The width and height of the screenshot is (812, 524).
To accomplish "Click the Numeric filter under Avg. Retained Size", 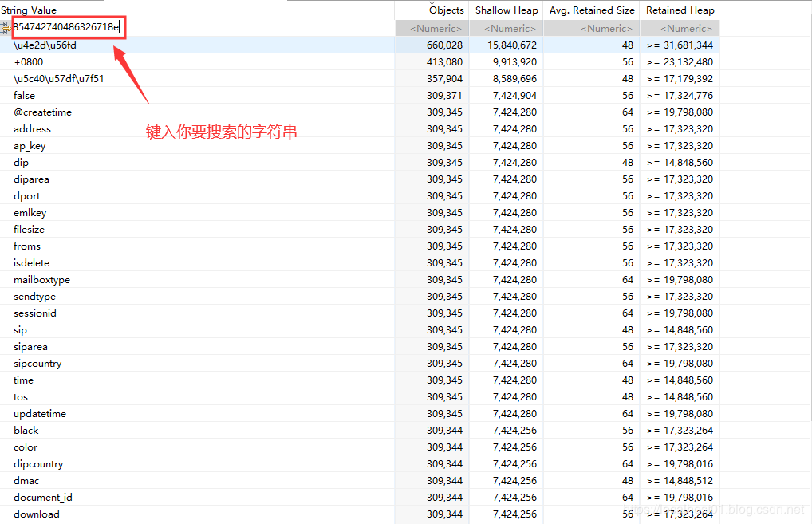I will coord(592,29).
